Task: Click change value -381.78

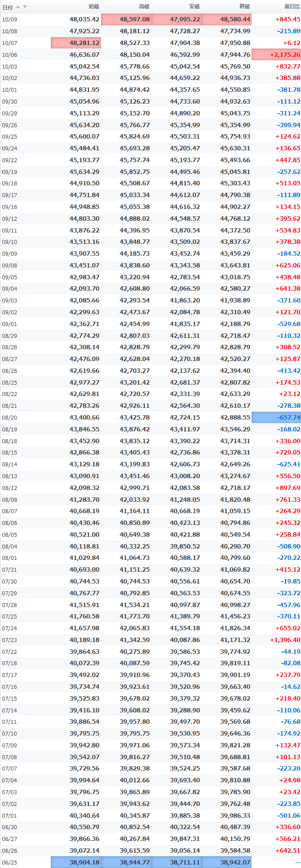Action: click(289, 90)
